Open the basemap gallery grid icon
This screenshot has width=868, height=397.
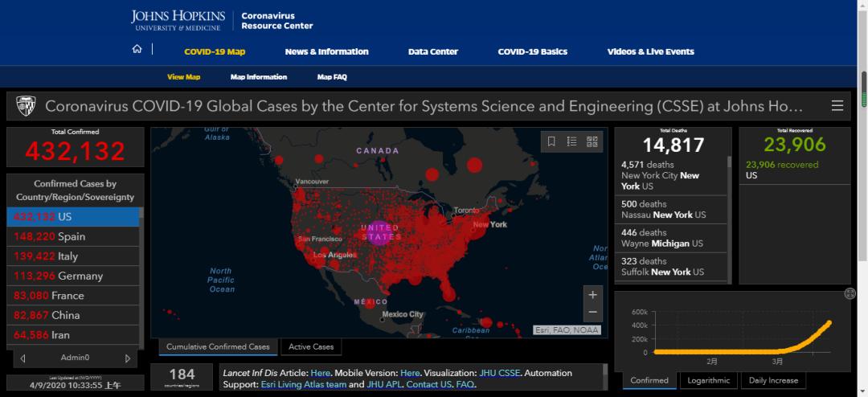(592, 141)
